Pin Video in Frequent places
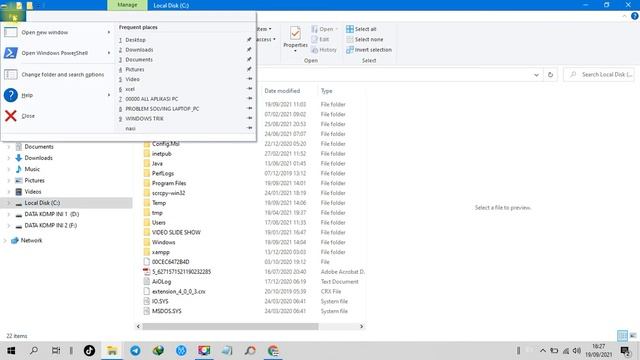Image resolution: width=640 pixels, height=360 pixels. 249,79
